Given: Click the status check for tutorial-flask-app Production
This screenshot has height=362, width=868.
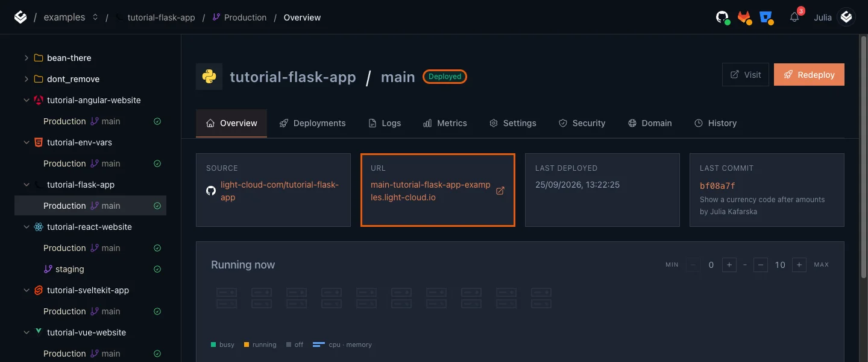Looking at the screenshot, I should (x=157, y=206).
